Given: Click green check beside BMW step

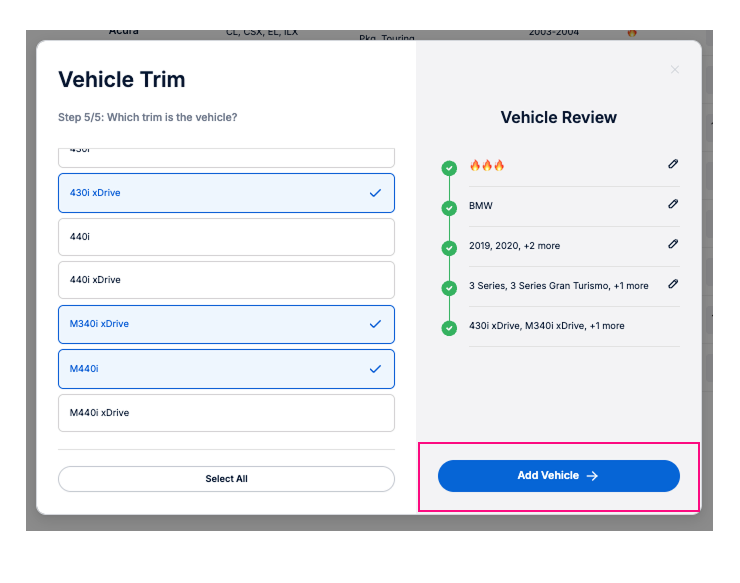Looking at the screenshot, I should pyautogui.click(x=449, y=208).
